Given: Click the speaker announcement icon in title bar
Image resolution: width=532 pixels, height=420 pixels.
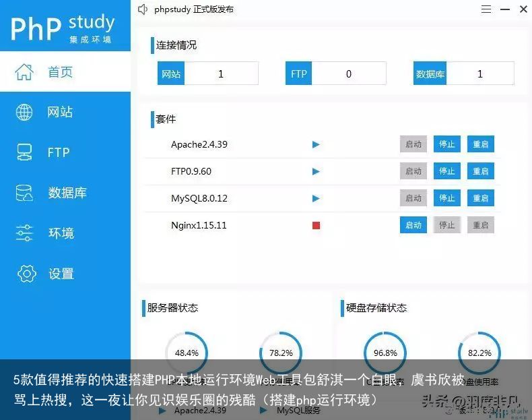Looking at the screenshot, I should (143, 9).
